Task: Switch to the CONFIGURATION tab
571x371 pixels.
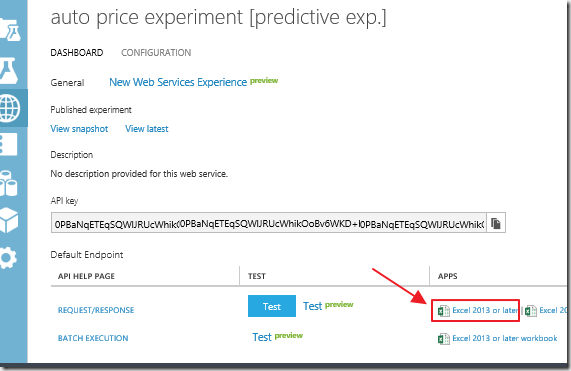Action: [156, 53]
